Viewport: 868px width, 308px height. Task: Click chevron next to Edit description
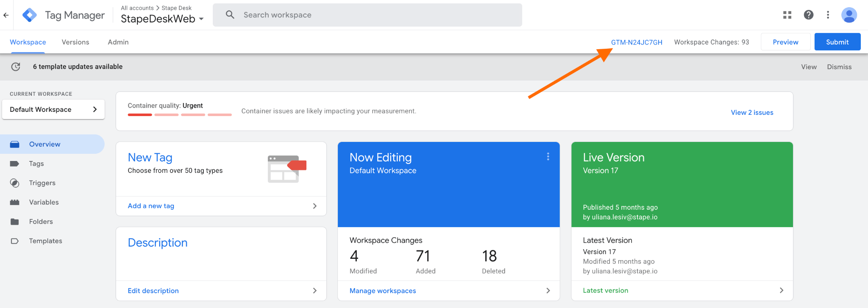click(x=314, y=291)
